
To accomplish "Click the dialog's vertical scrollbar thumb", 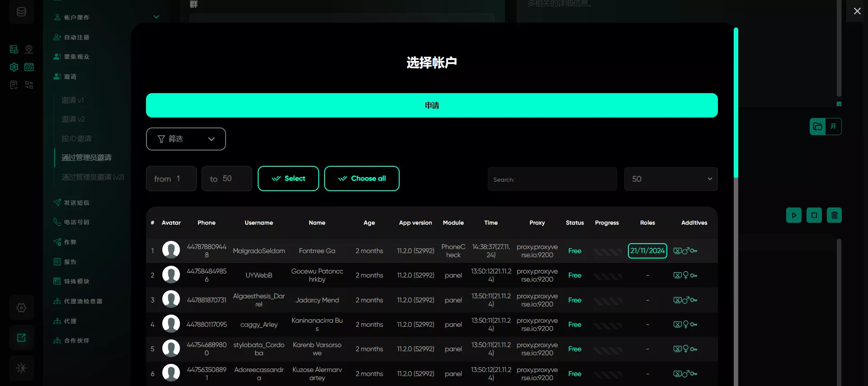I will click(x=736, y=103).
